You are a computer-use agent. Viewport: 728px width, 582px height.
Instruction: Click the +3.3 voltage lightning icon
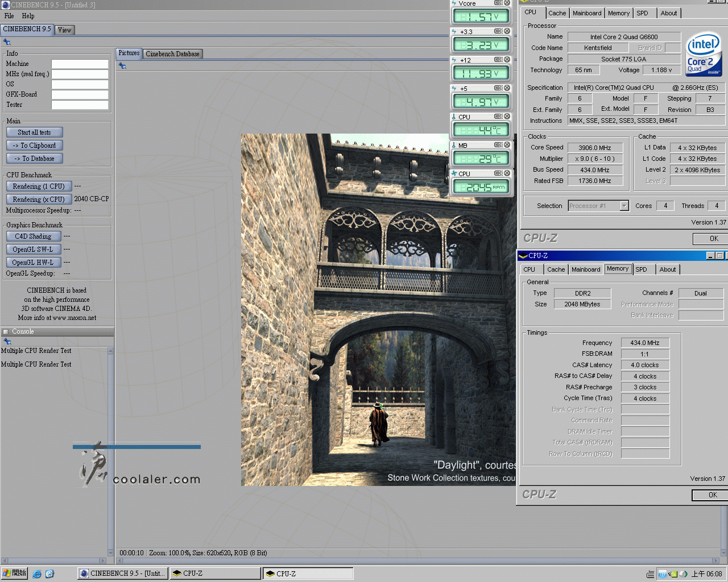point(454,31)
